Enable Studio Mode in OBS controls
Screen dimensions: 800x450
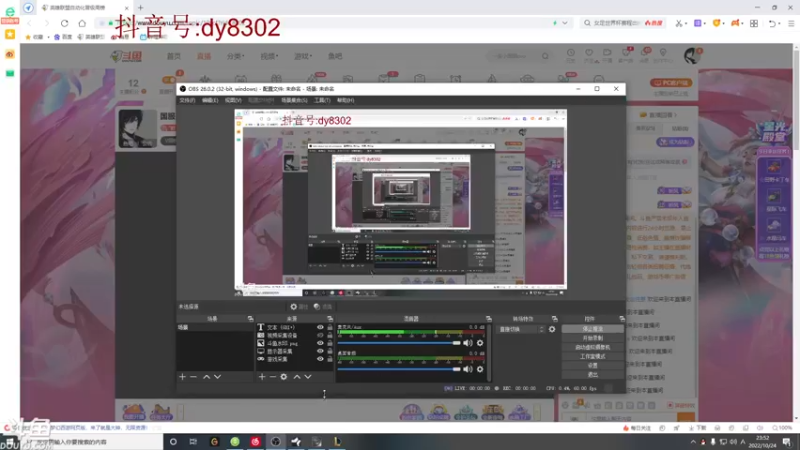[592, 357]
